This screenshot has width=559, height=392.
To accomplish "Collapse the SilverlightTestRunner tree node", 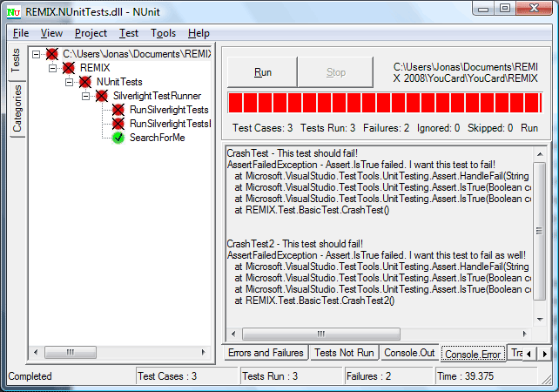I will 85,96.
